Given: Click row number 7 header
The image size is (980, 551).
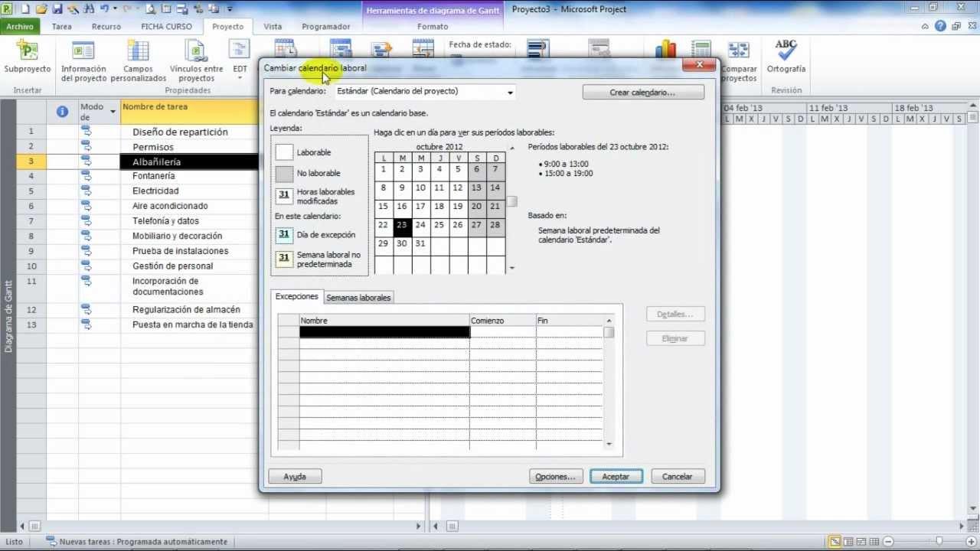Looking at the screenshot, I should point(31,220).
